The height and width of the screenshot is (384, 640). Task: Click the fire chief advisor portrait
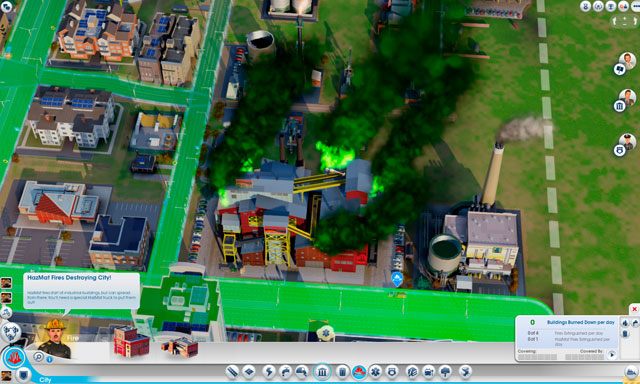click(55, 338)
